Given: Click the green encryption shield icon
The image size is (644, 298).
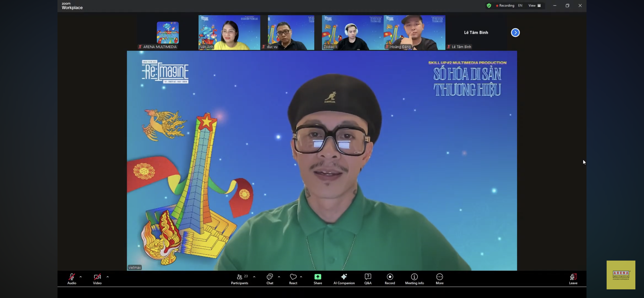Looking at the screenshot, I should pos(489,6).
